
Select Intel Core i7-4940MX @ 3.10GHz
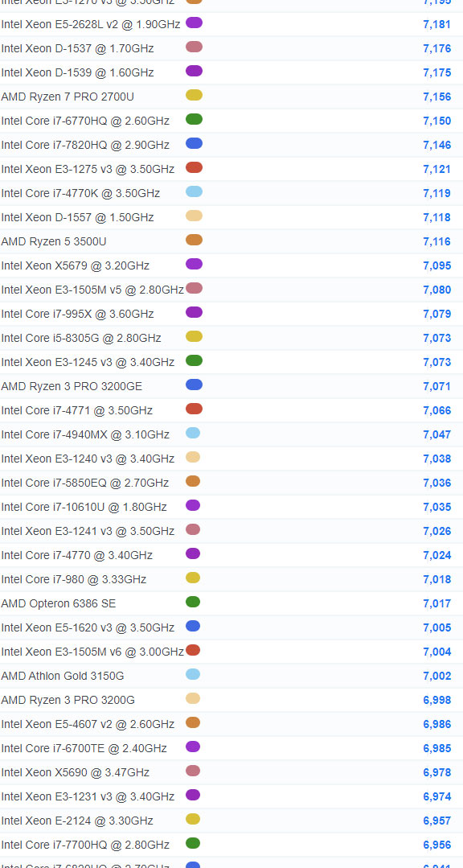pyautogui.click(x=85, y=435)
